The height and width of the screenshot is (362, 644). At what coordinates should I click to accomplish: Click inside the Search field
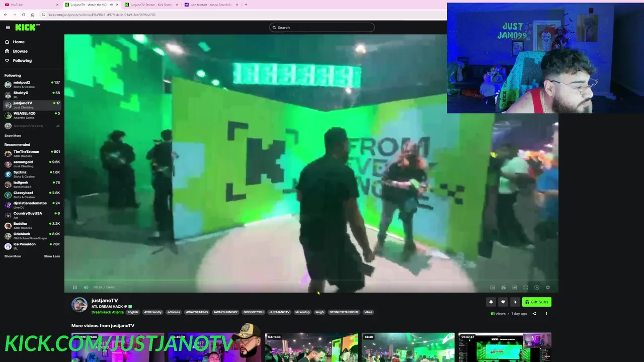click(322, 28)
